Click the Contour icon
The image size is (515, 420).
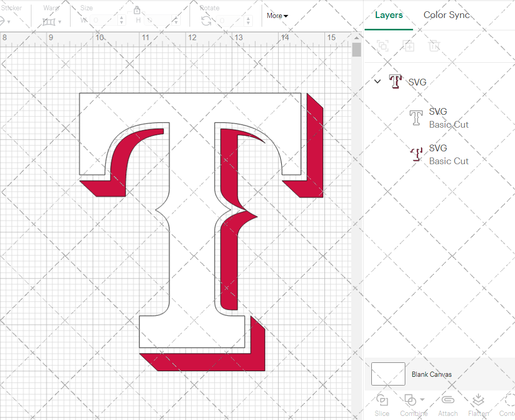click(509, 400)
